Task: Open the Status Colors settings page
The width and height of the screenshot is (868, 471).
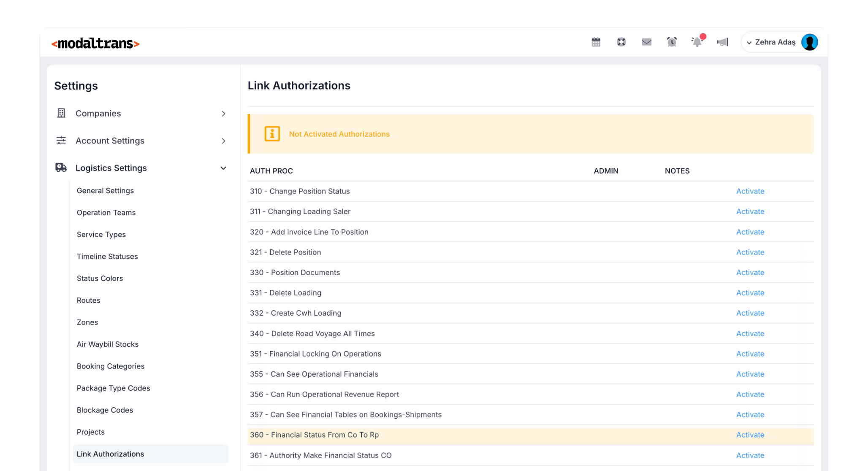Action: [x=100, y=278]
